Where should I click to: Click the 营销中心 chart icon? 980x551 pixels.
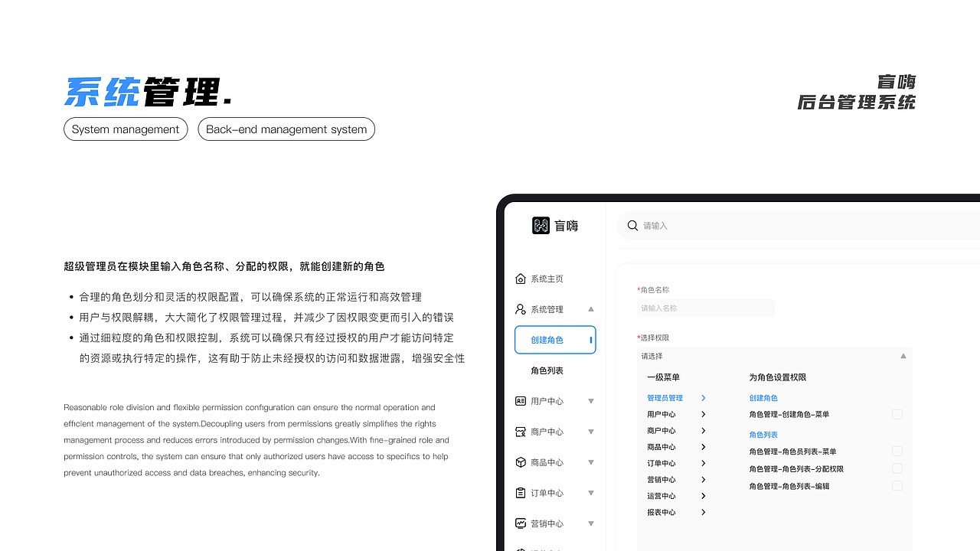click(x=521, y=523)
